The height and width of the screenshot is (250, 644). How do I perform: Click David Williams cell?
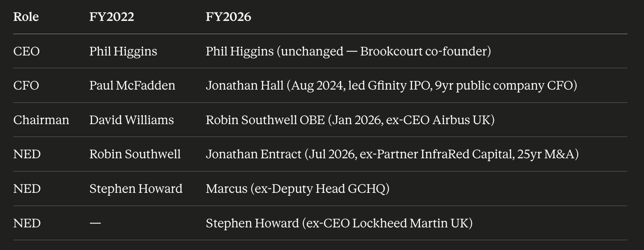(x=132, y=120)
